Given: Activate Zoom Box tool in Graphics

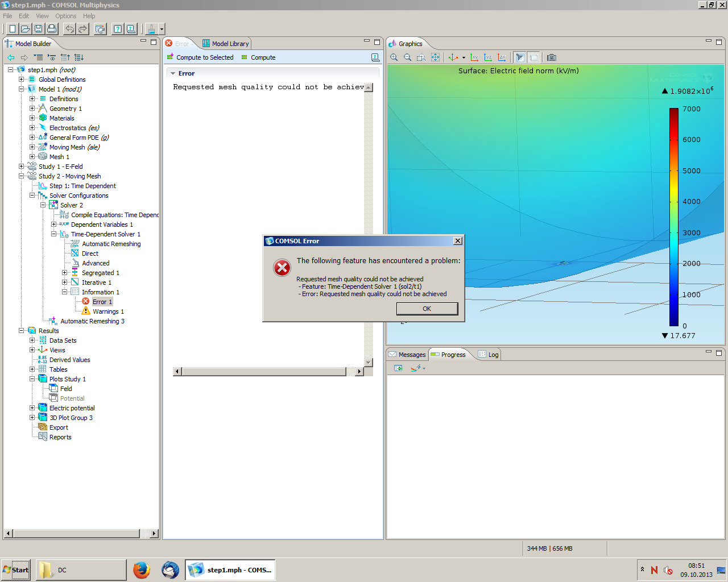Looking at the screenshot, I should [421, 57].
